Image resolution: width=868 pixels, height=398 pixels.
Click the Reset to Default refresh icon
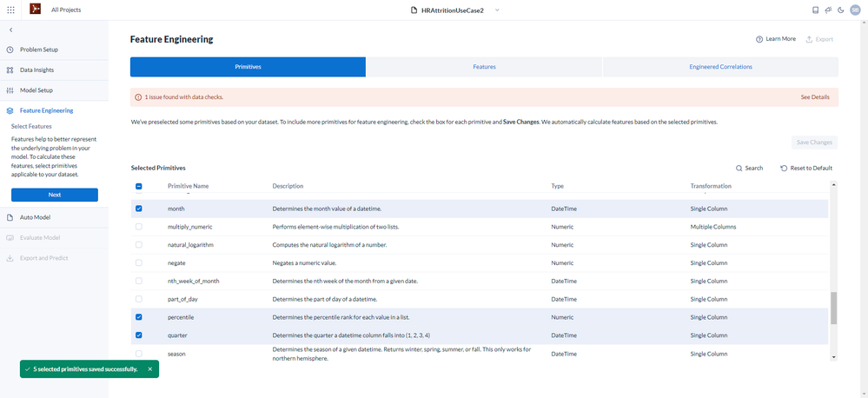click(x=784, y=169)
